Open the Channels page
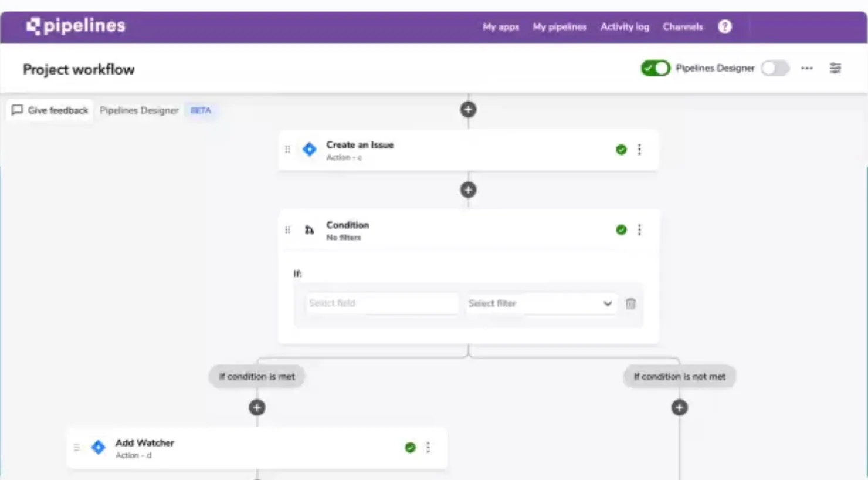 pyautogui.click(x=683, y=27)
